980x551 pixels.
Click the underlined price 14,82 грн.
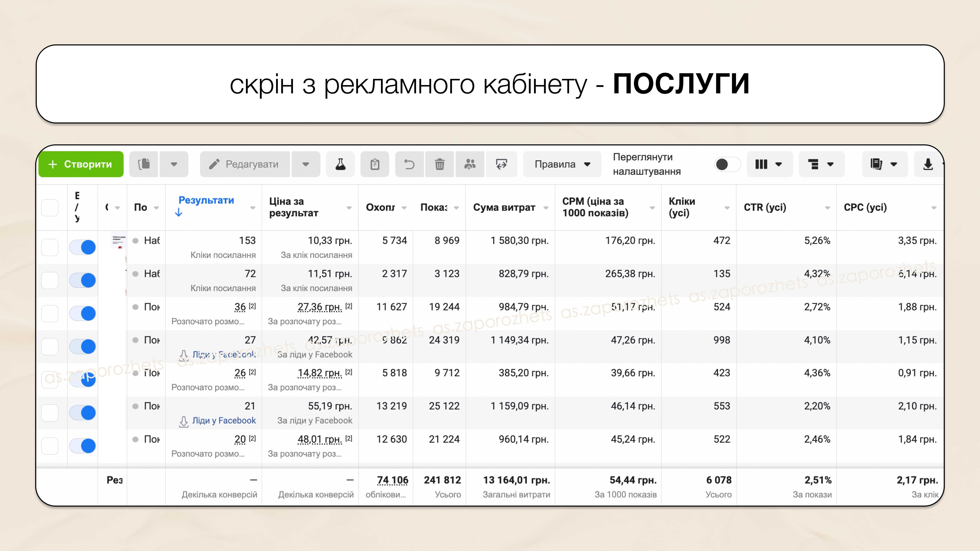coord(320,373)
